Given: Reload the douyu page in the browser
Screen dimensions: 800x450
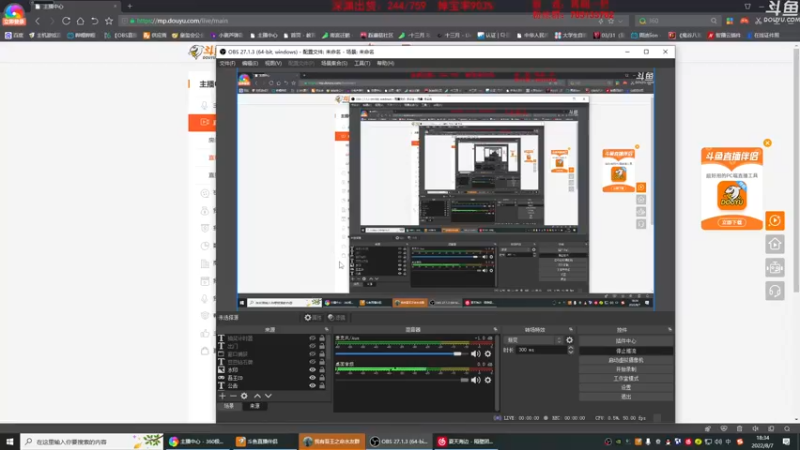Looking at the screenshot, I should click(66, 21).
